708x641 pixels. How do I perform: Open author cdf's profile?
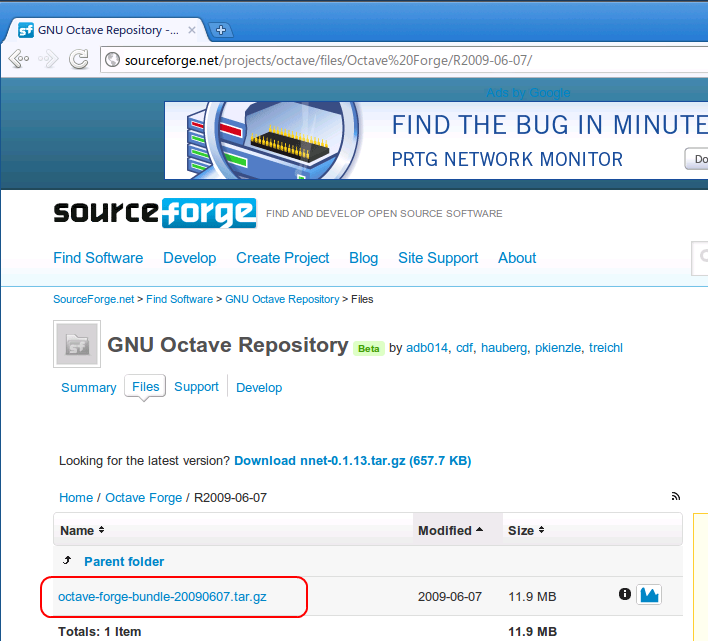click(464, 348)
